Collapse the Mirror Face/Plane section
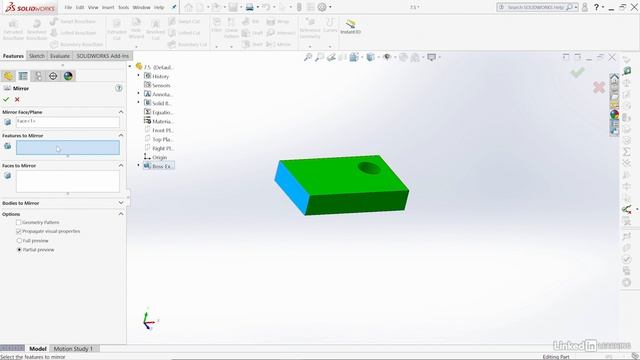640x360 pixels. pyautogui.click(x=121, y=112)
